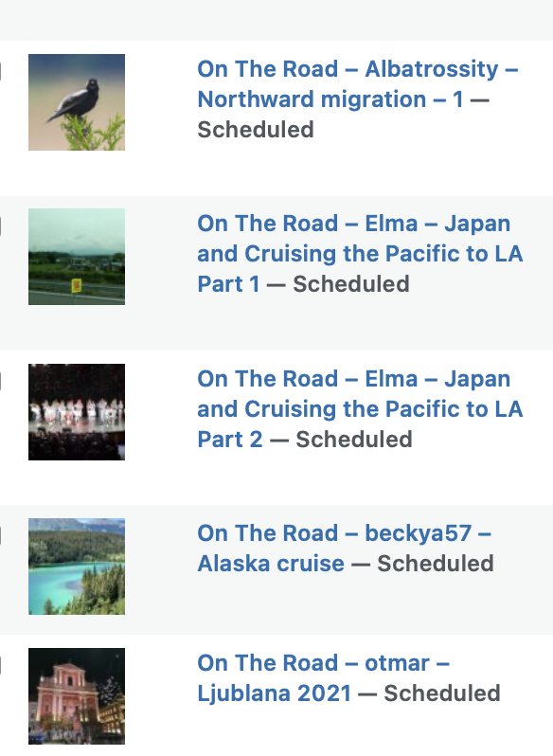Click the green field roadside thumbnail

(x=77, y=257)
